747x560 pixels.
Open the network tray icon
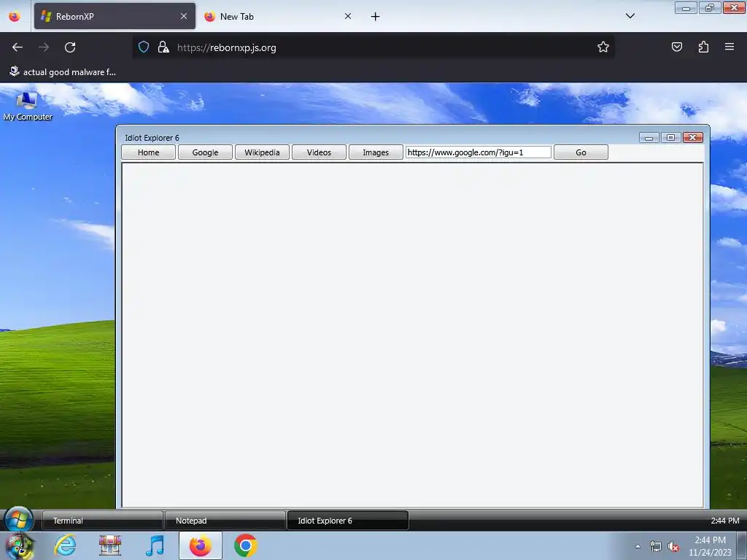656,547
